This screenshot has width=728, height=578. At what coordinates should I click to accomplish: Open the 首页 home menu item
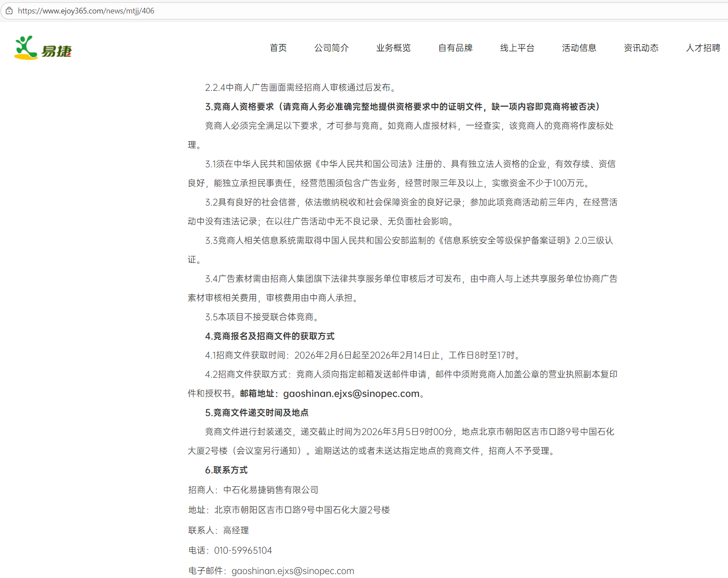tap(278, 48)
